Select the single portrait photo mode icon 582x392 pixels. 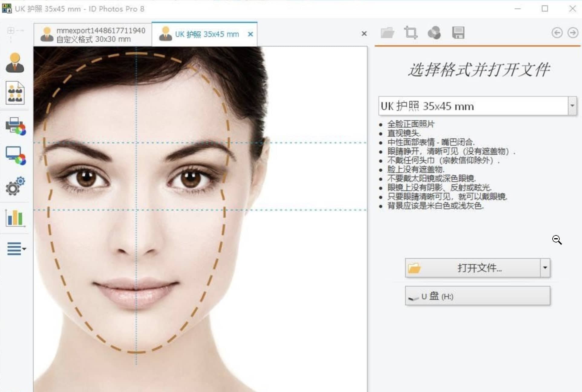(x=15, y=63)
